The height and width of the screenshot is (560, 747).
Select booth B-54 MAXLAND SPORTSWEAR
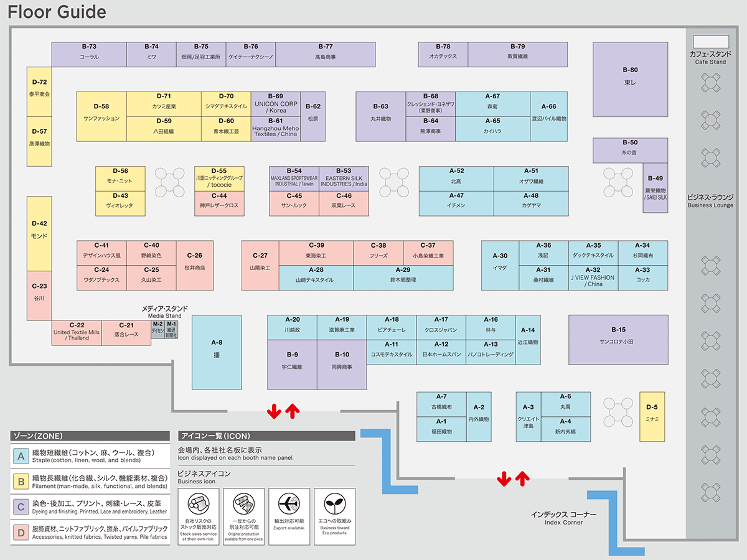coord(294,179)
